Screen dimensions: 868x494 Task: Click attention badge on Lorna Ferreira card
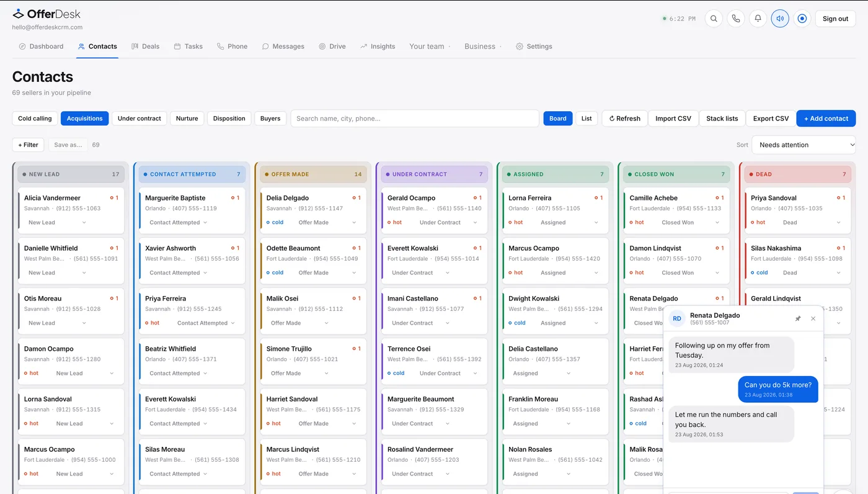(x=598, y=198)
